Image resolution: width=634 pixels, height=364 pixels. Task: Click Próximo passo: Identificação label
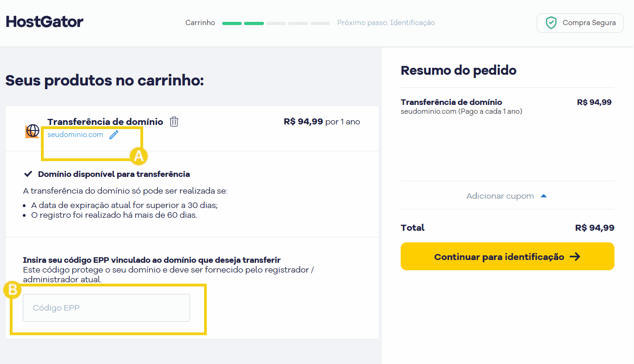tap(386, 23)
